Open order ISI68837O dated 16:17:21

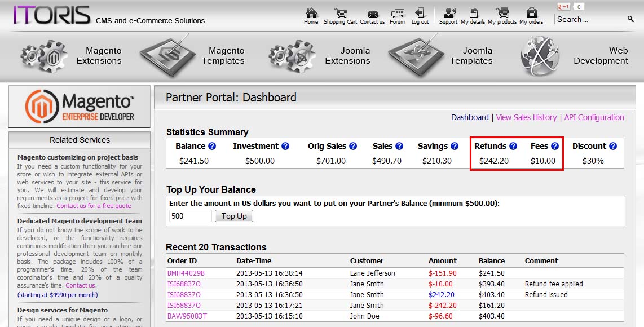pos(184,305)
